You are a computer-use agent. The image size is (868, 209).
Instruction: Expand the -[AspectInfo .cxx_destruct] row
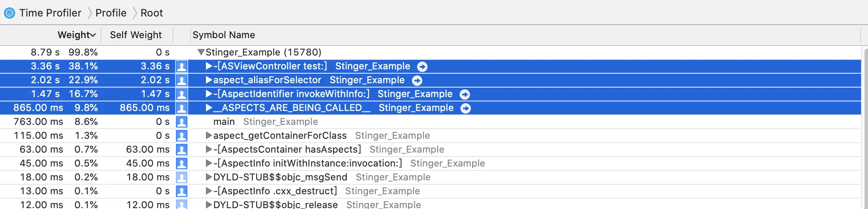(x=209, y=191)
